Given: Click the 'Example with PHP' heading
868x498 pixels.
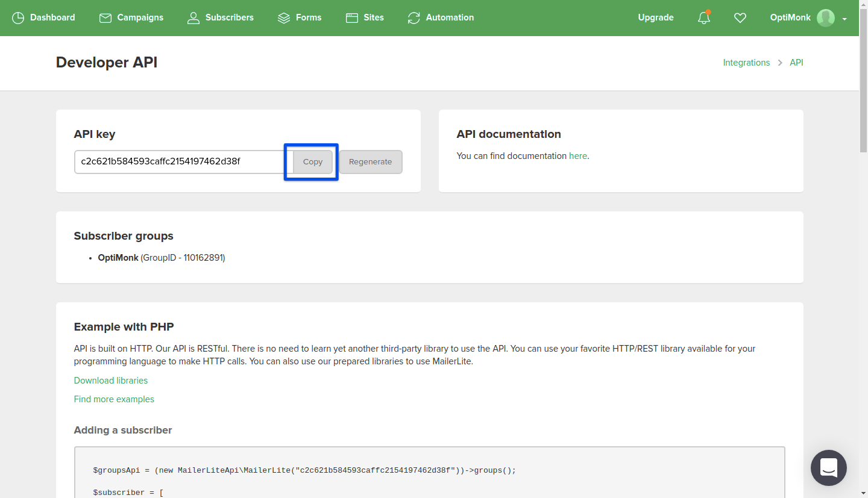Looking at the screenshot, I should coord(124,327).
